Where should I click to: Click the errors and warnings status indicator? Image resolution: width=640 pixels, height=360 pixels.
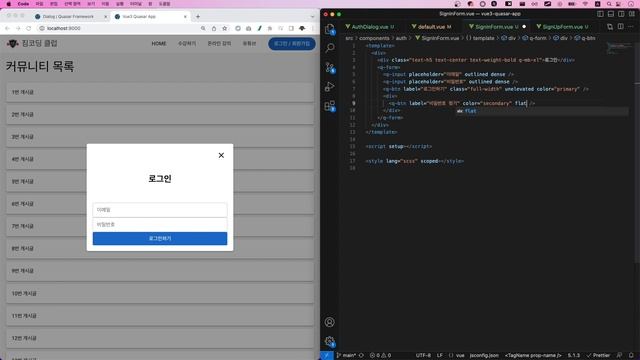coord(380,356)
